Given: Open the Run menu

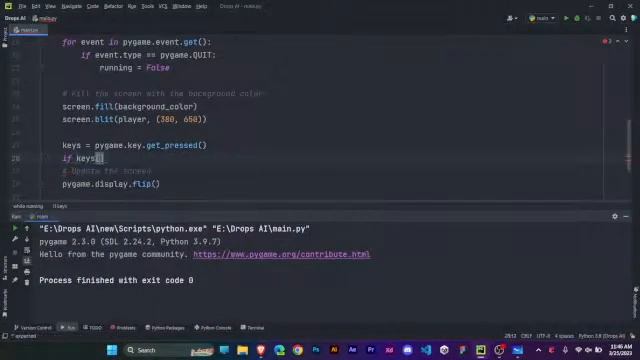Looking at the screenshot, I should coord(132,7).
